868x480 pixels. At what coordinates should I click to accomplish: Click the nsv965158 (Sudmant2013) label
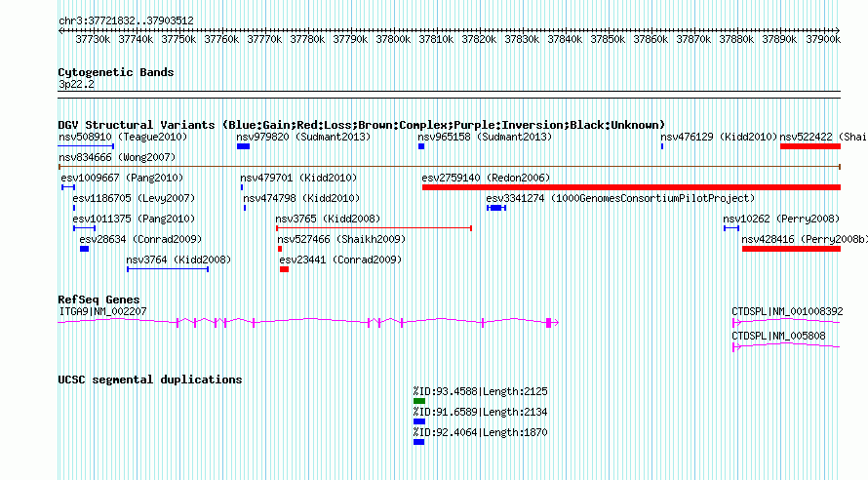[x=485, y=137]
